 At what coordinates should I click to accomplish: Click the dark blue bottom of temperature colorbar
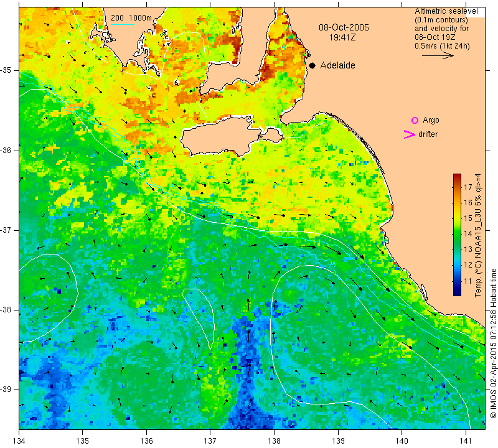click(x=457, y=292)
